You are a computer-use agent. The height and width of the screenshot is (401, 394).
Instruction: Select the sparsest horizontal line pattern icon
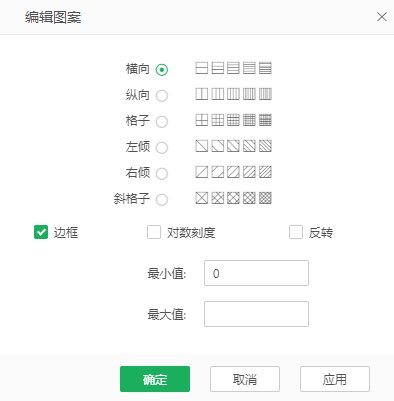(202, 68)
